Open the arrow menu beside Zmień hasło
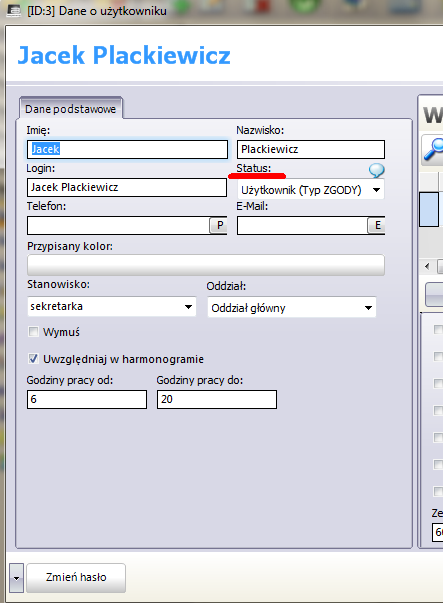This screenshot has height=603, width=443. [16, 578]
